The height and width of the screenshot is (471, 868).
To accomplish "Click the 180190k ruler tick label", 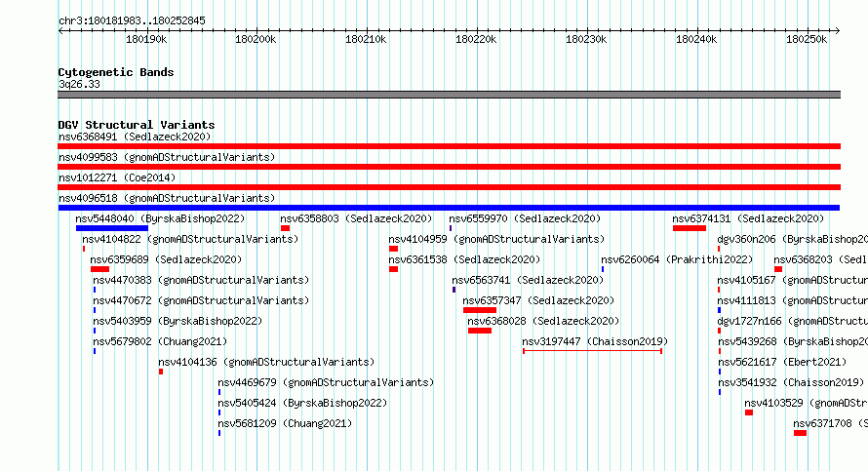I will pyautogui.click(x=146, y=39).
